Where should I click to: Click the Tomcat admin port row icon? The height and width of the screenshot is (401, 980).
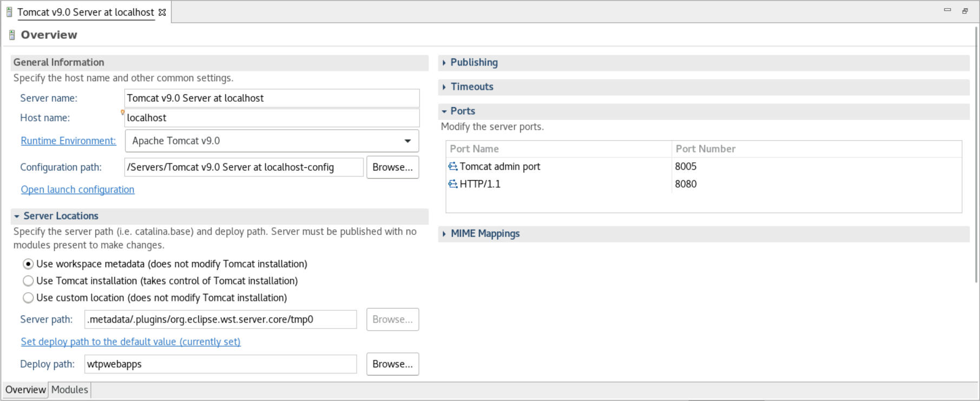pos(453,167)
